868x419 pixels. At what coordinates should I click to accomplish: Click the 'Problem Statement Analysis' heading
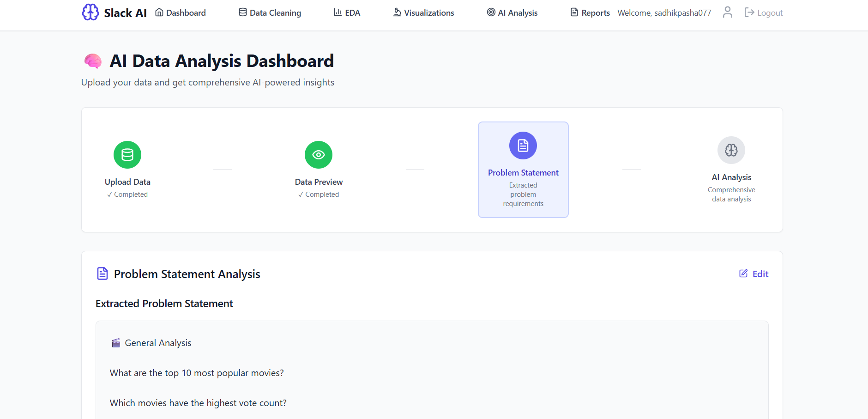[x=187, y=274]
